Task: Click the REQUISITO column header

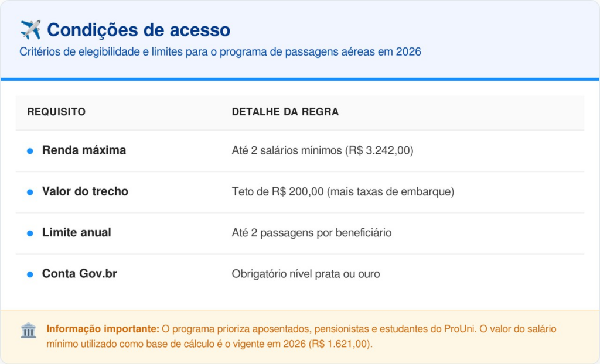Action: tap(56, 112)
